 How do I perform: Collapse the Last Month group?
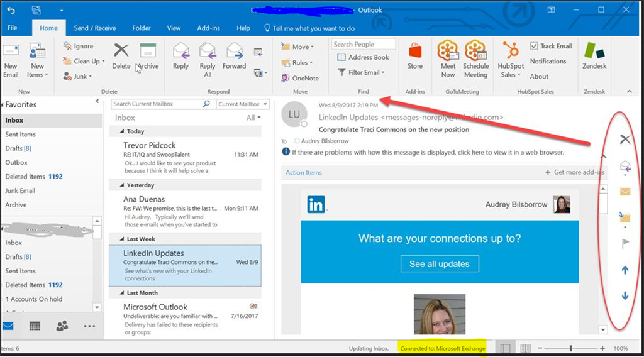click(x=122, y=292)
